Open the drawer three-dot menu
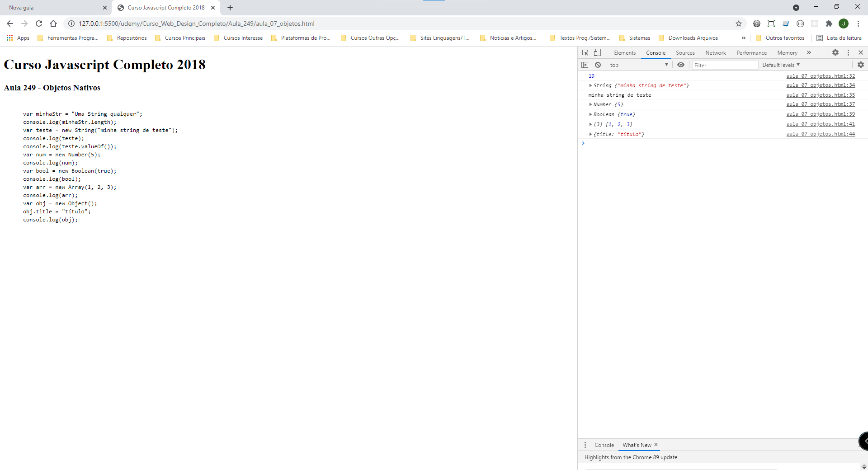 585,445
